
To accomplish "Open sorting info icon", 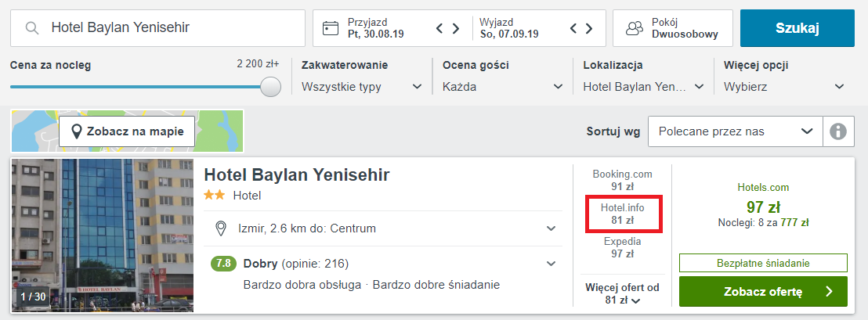I will [x=838, y=131].
